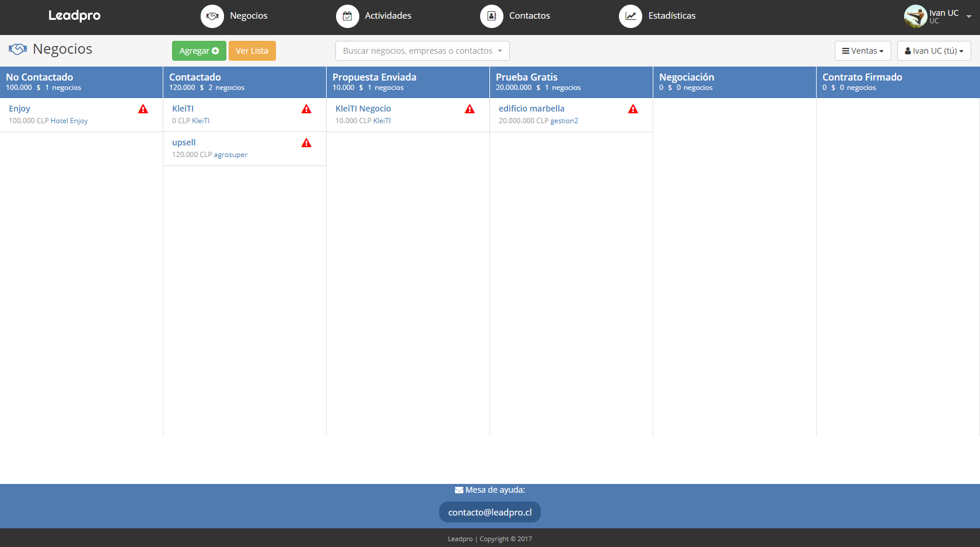Image resolution: width=980 pixels, height=547 pixels.
Task: Click the Actividades calendar icon
Action: [x=348, y=16]
